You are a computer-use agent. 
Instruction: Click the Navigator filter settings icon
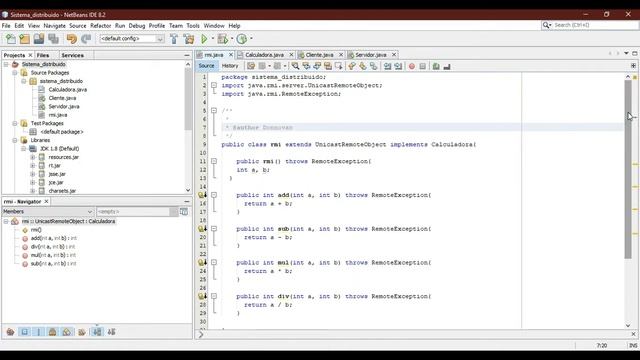click(184, 211)
